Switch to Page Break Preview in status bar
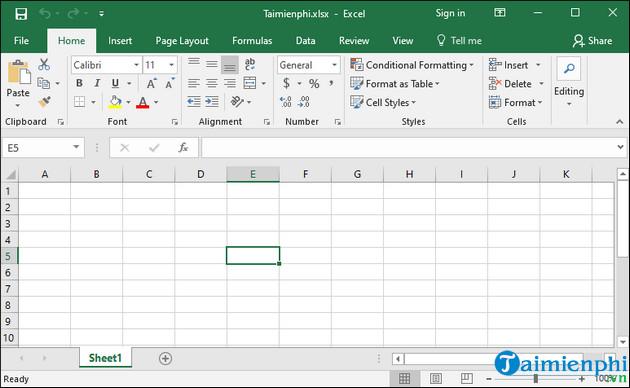 [x=466, y=378]
